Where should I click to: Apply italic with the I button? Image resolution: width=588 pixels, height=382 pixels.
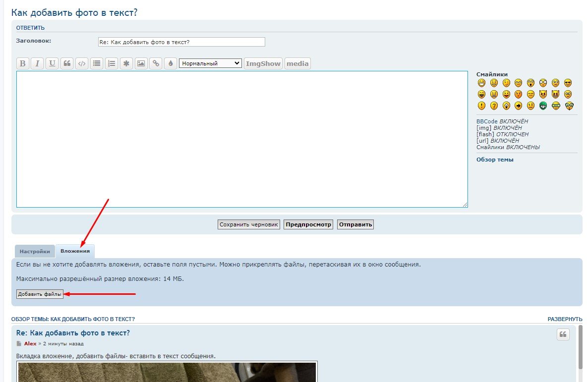pyautogui.click(x=37, y=63)
